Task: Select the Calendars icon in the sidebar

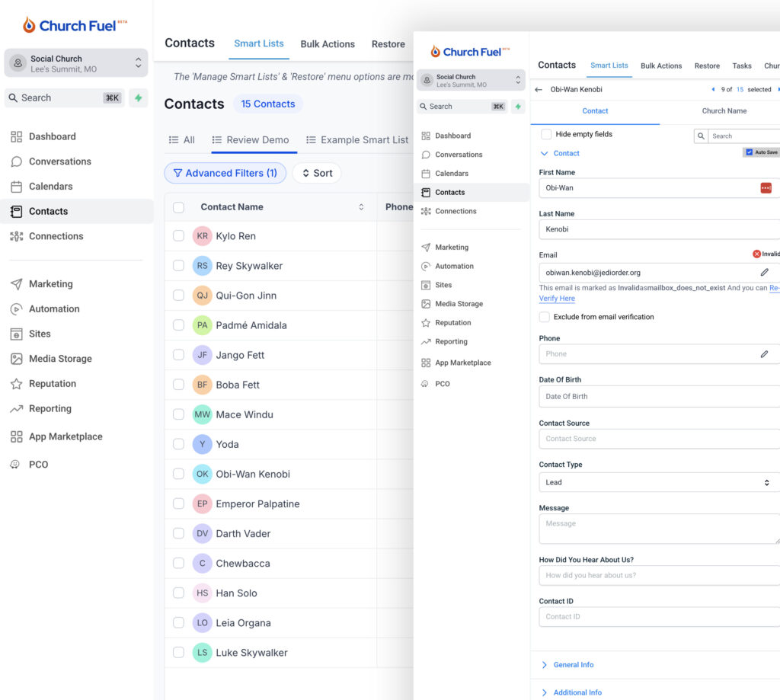Action: (x=48, y=186)
